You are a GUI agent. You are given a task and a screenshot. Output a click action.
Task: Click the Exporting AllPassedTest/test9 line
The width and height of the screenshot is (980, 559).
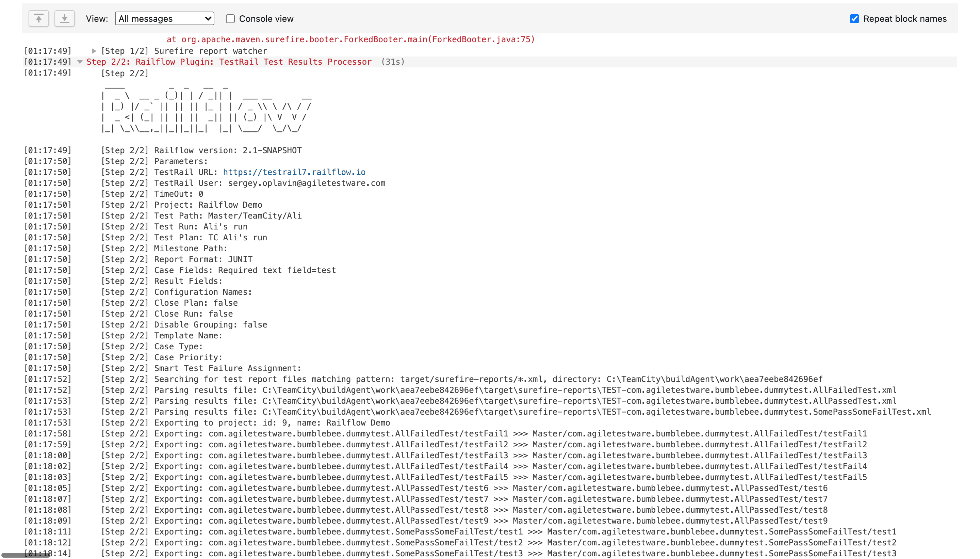pyautogui.click(x=491, y=521)
